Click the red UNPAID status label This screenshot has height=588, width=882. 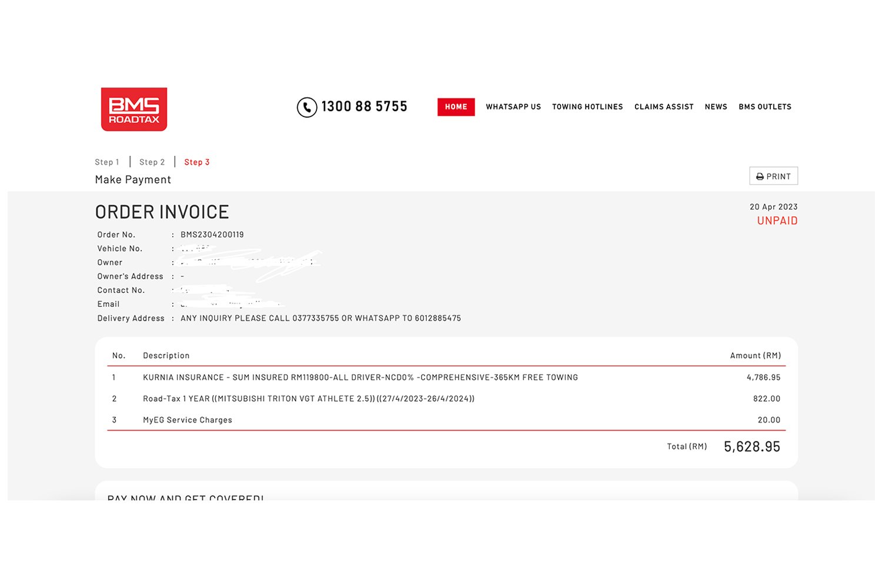(x=777, y=221)
